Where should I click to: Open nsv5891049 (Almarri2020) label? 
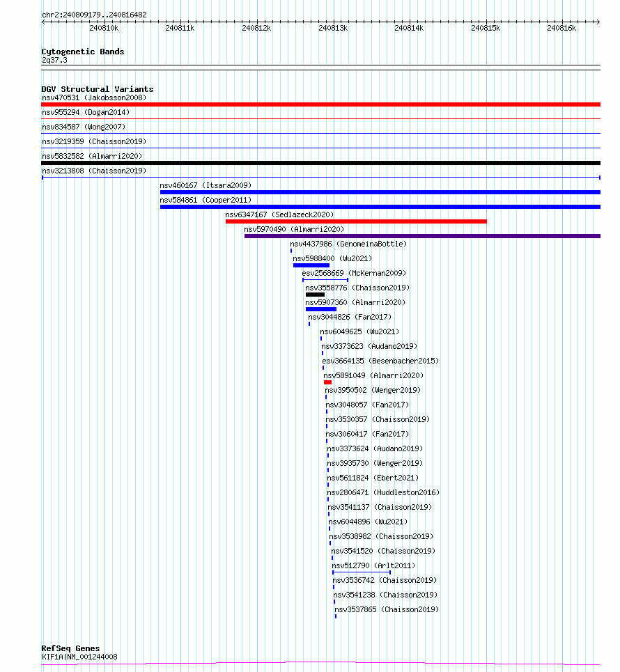tap(373, 375)
